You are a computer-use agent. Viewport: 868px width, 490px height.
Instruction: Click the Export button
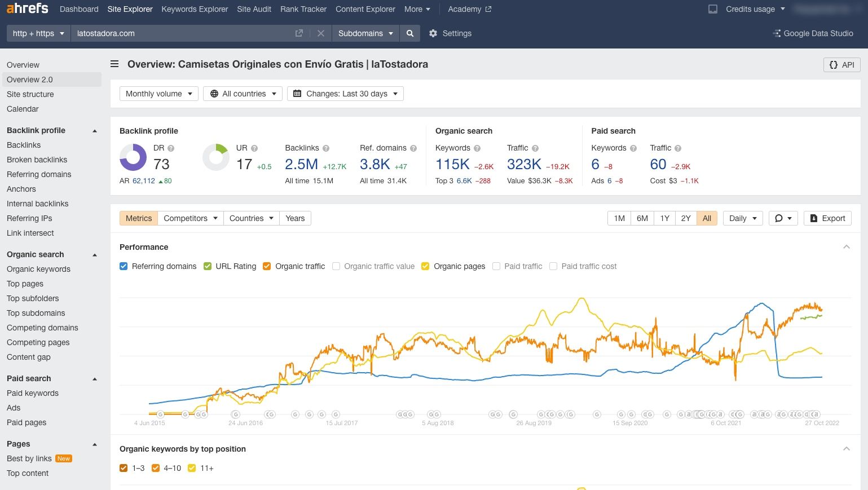[x=827, y=218]
